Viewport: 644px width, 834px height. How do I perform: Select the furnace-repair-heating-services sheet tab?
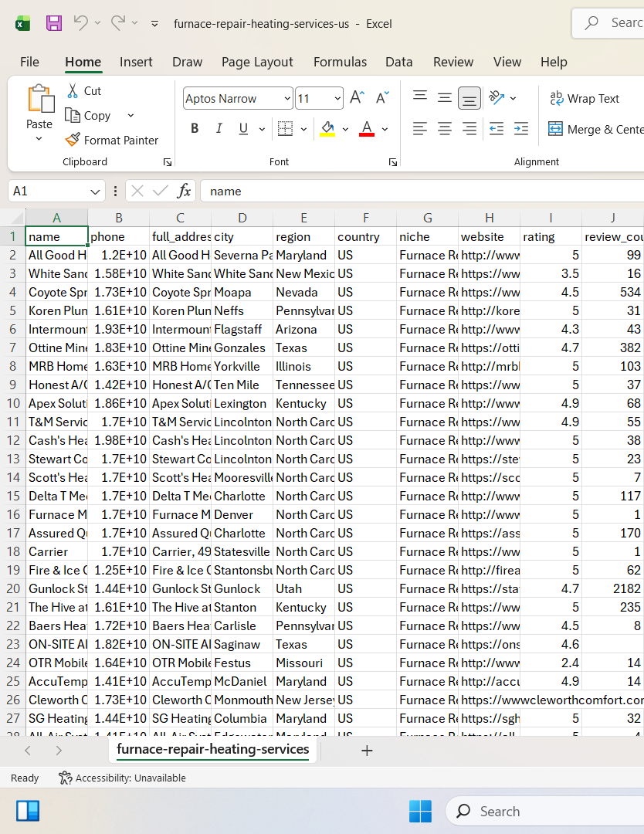pyautogui.click(x=212, y=749)
